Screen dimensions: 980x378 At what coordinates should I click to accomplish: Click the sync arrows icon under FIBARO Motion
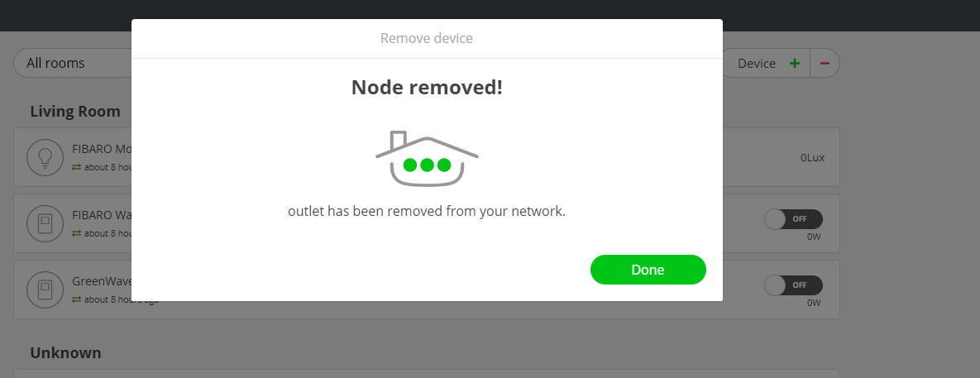point(76,167)
